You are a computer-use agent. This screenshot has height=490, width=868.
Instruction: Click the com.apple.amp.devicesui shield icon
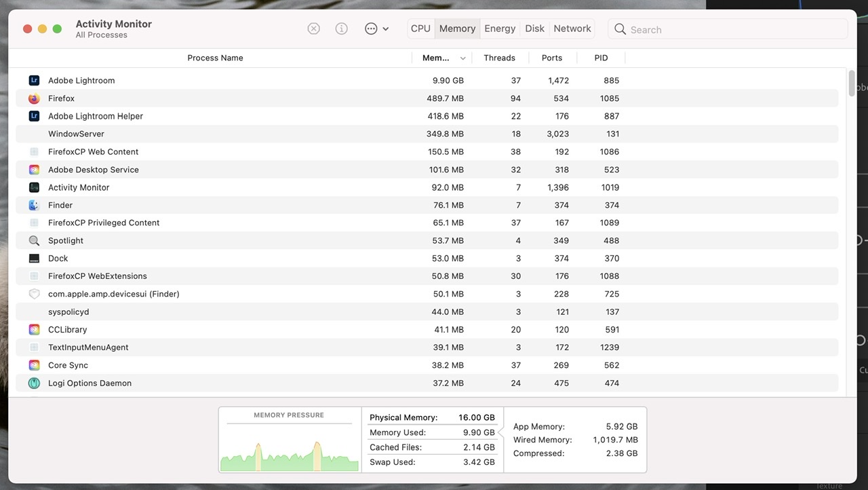[34, 294]
